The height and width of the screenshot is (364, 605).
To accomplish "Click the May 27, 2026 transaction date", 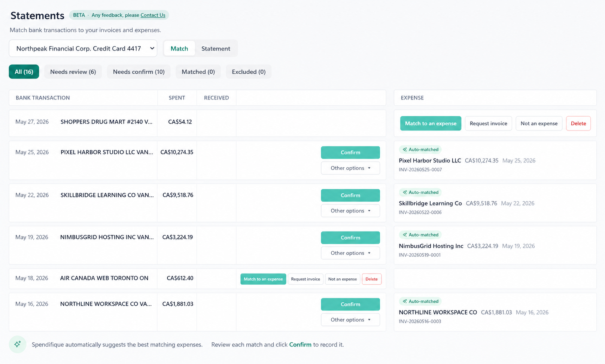I will [32, 122].
